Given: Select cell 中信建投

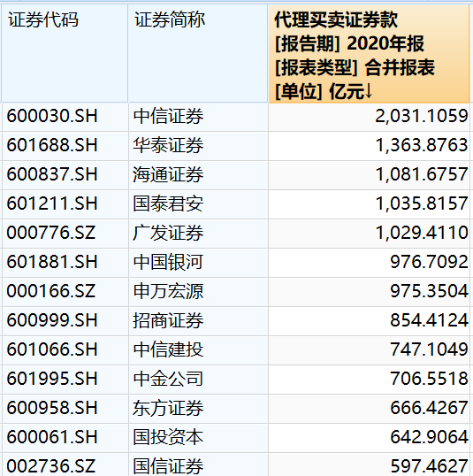Looking at the screenshot, I should coord(198,350).
